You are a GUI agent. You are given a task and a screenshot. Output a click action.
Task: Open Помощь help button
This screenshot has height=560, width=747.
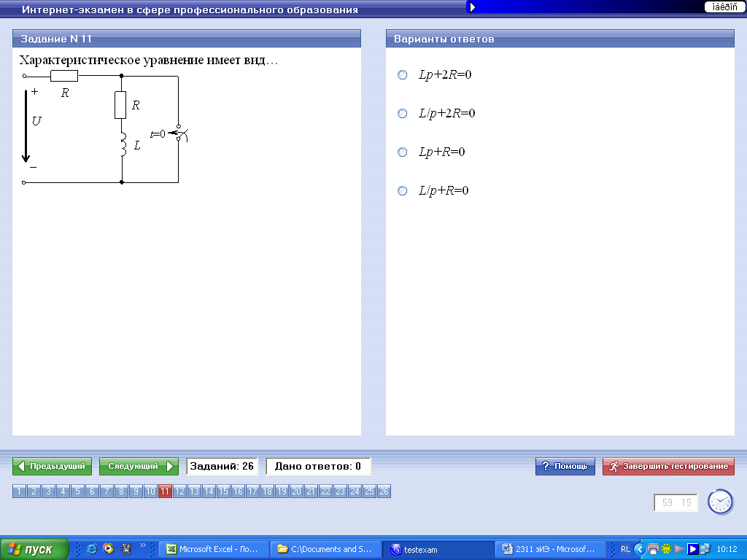[x=565, y=466]
